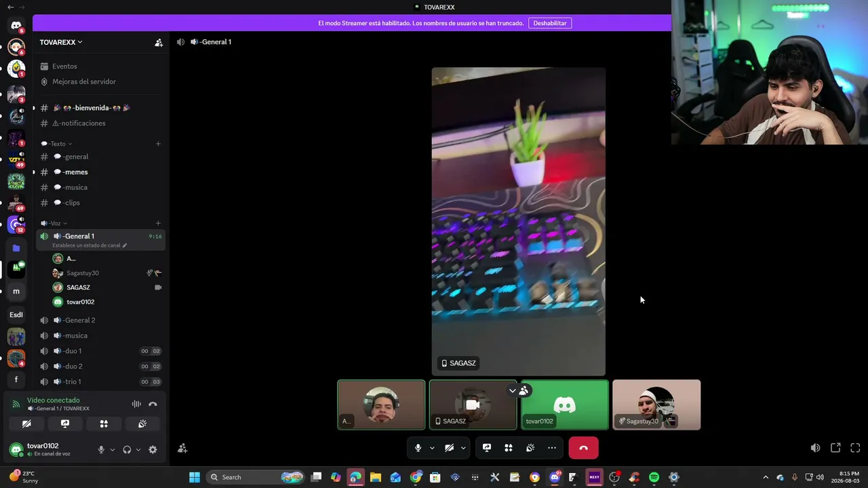This screenshot has height=488, width=868.
Task: Set a channel status for General 1
Action: 90,245
